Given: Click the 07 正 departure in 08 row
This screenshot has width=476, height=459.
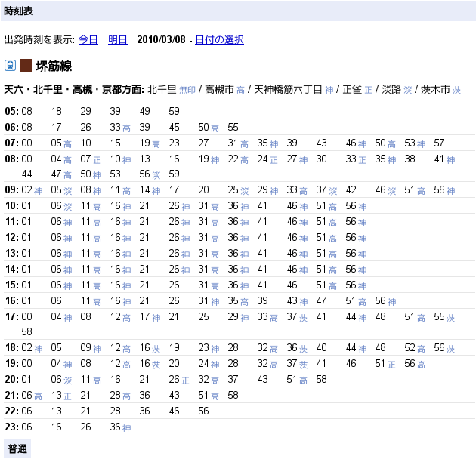Looking at the screenshot, I should click(91, 159).
